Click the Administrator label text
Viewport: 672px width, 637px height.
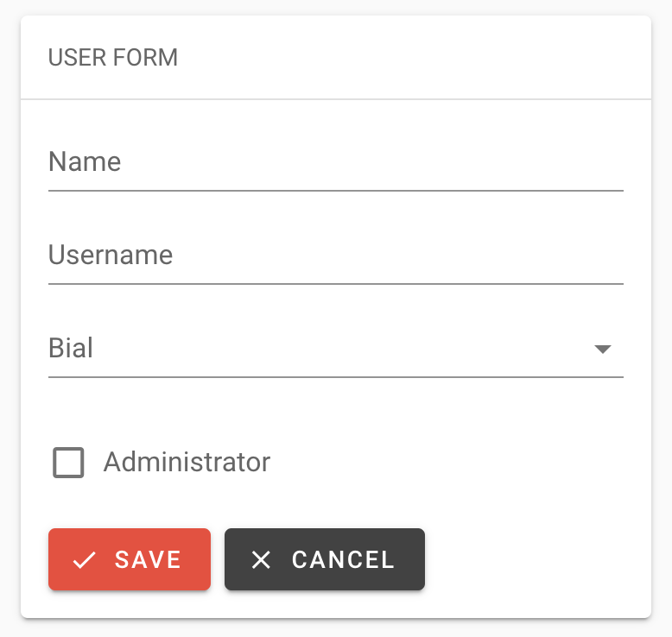point(187,463)
